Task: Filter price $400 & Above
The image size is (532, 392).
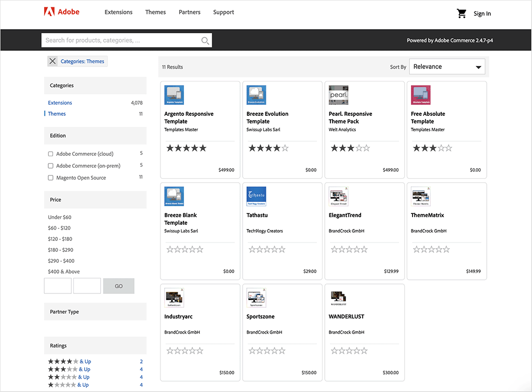Action: pos(64,272)
